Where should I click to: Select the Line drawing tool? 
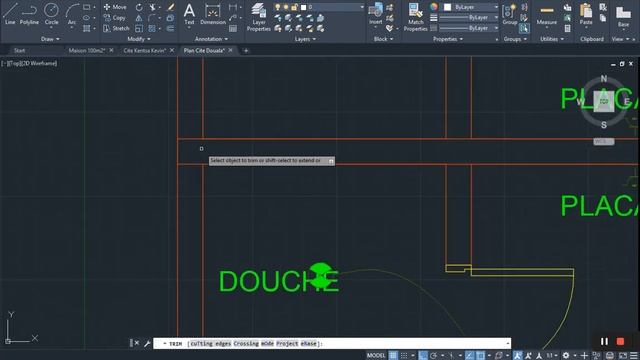10,13
